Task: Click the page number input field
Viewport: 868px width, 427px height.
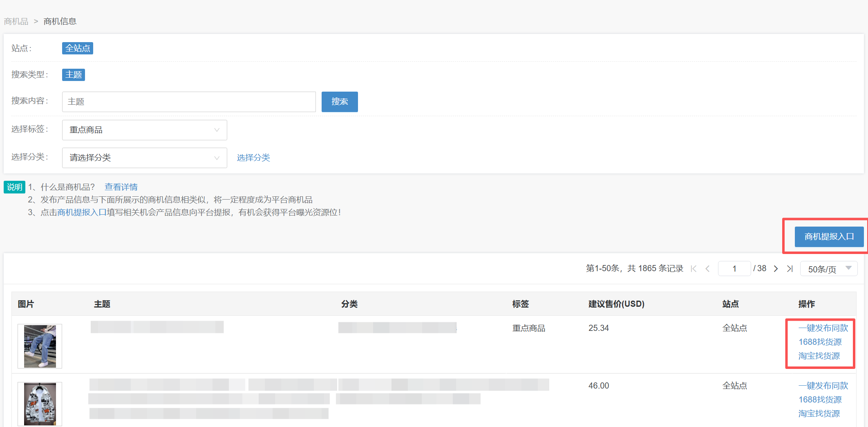Action: (x=734, y=268)
